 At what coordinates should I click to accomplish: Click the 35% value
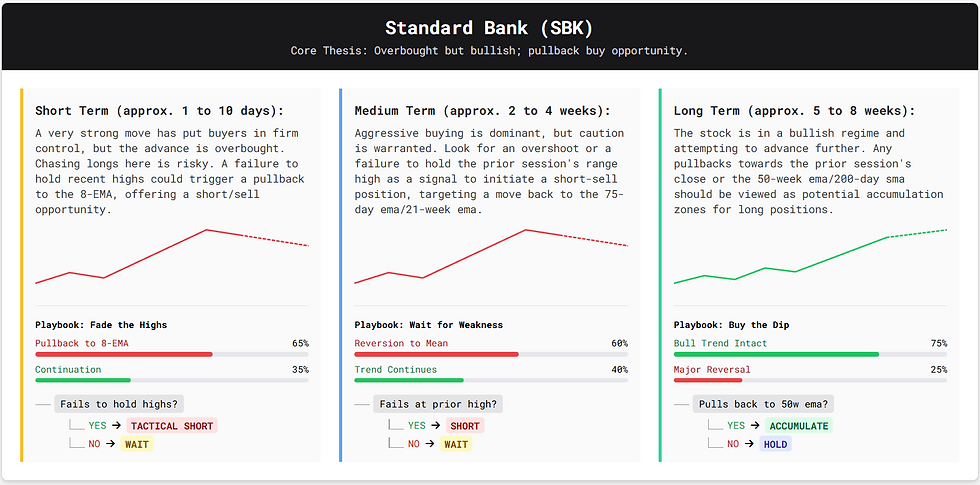click(300, 369)
